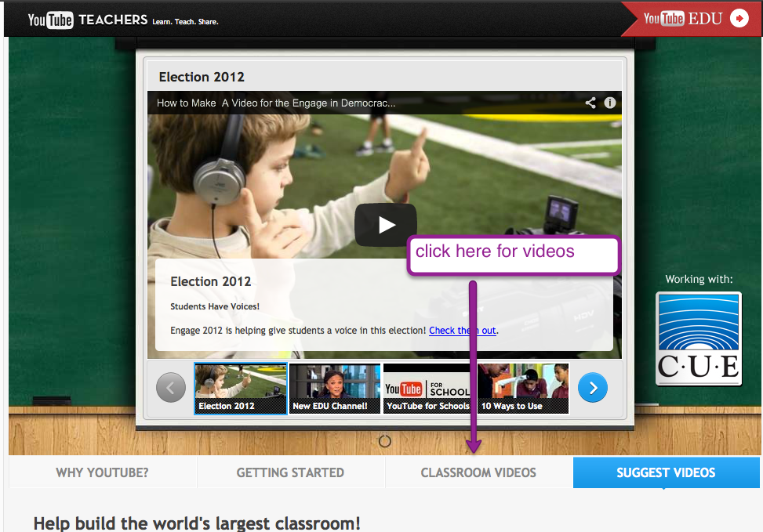Click the Learn. Teach. Share. tagline

(x=184, y=22)
